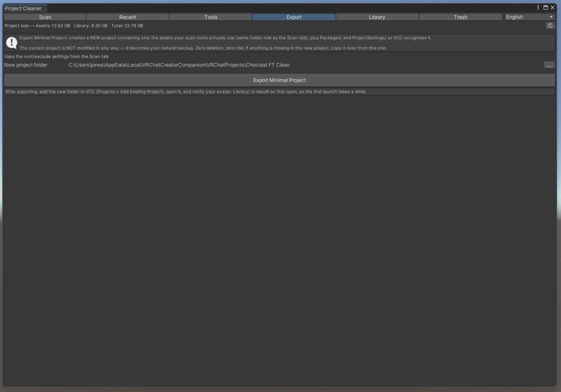The width and height of the screenshot is (561, 392).
Task: Click the 'Project size — Assets: 12.62 GB' text
Action: click(37, 26)
